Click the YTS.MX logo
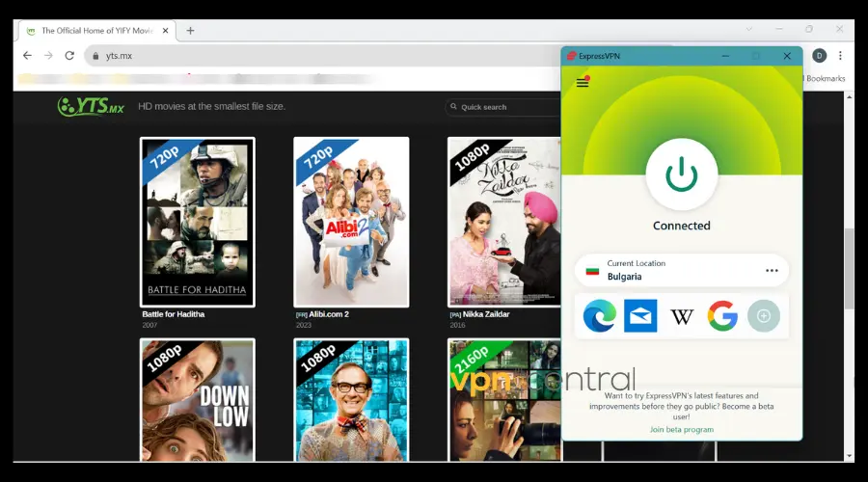The height and width of the screenshot is (482, 868). (x=91, y=106)
